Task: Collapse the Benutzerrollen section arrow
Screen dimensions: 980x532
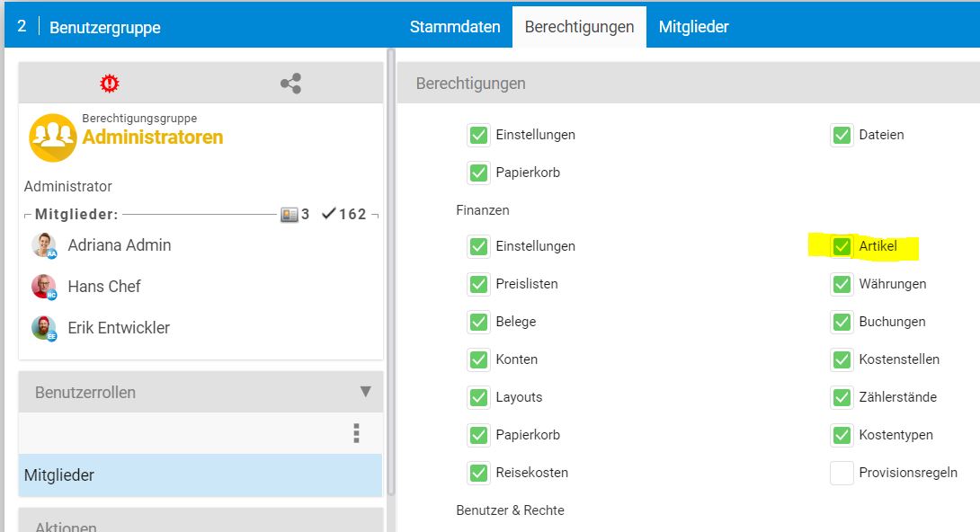Action: tap(365, 392)
